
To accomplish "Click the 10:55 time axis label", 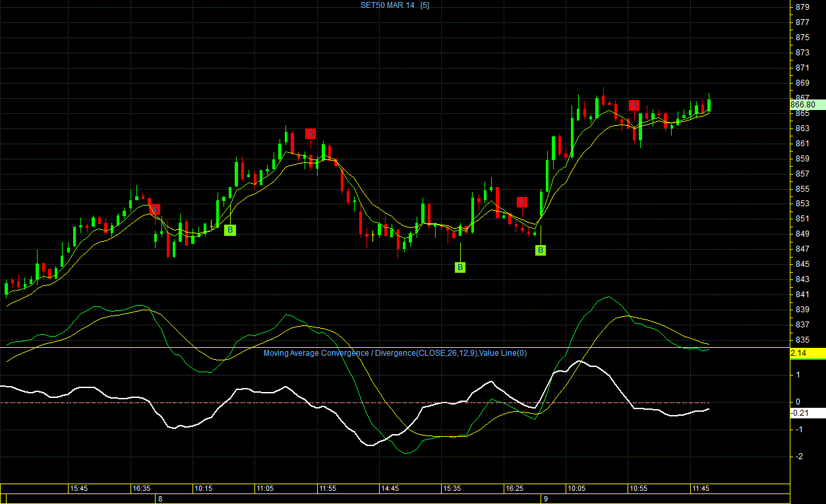I will click(638, 489).
